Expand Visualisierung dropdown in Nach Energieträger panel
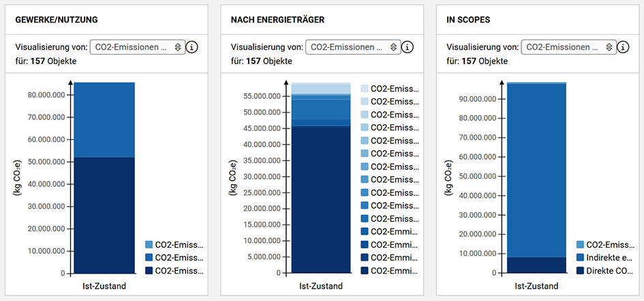This screenshot has width=644, height=301. point(352,47)
